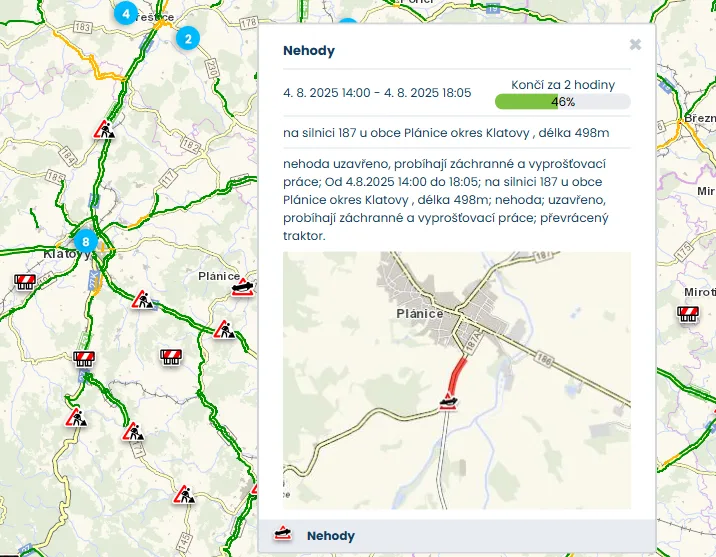Click the roadworks icon near road 145
Viewport: 716px width, 557px height.
tap(184, 494)
